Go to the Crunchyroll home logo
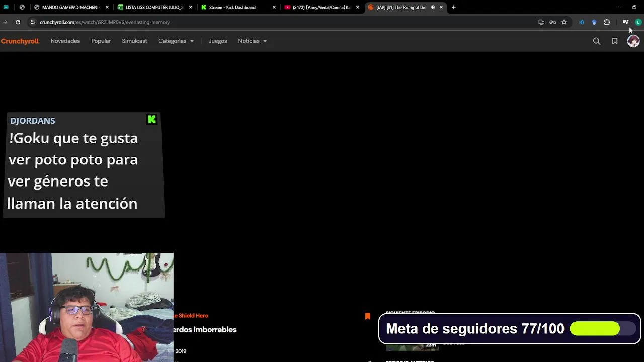This screenshot has height=362, width=644. [x=19, y=41]
